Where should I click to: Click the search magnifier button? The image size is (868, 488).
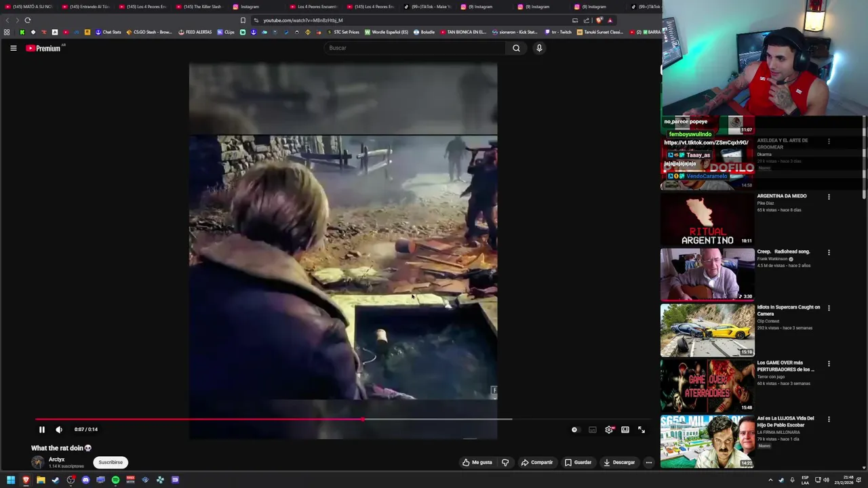pos(516,48)
